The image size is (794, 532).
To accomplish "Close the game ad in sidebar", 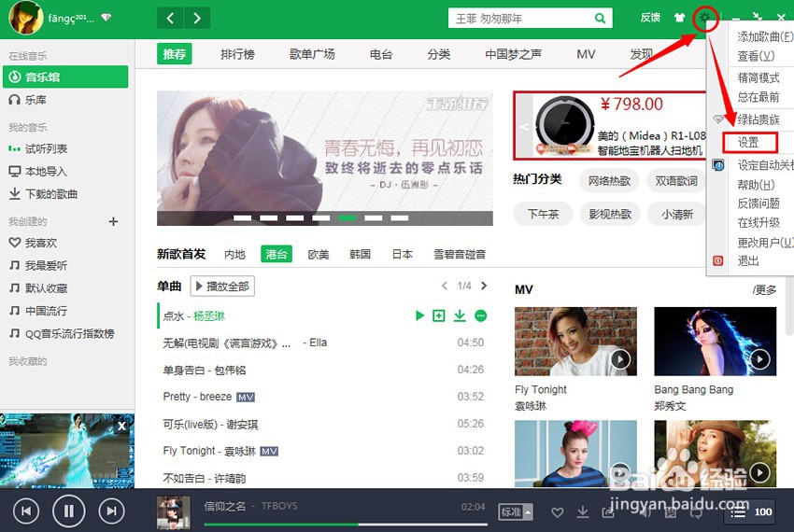I will [122, 426].
